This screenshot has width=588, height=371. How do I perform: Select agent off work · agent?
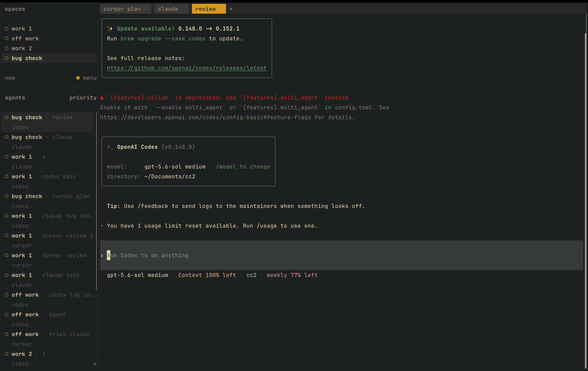coord(48,319)
